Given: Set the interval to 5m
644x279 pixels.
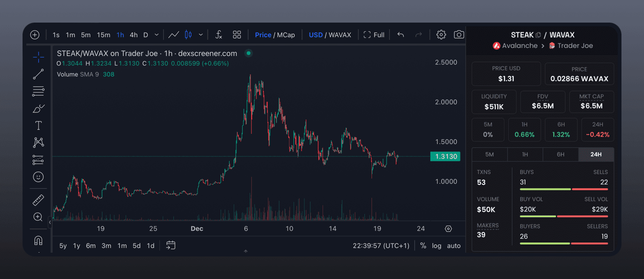Looking at the screenshot, I should [x=86, y=35].
